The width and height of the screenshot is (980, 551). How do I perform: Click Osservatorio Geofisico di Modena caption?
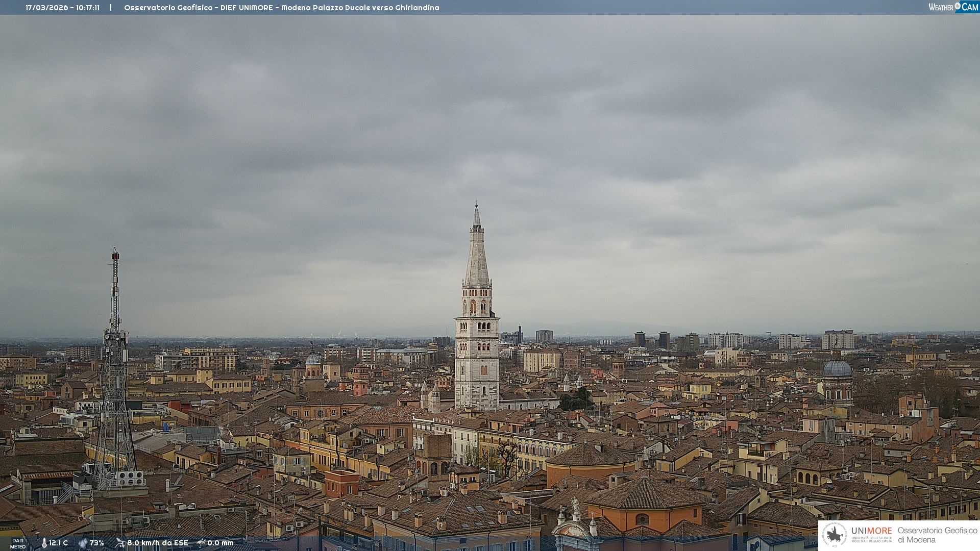pyautogui.click(x=937, y=535)
